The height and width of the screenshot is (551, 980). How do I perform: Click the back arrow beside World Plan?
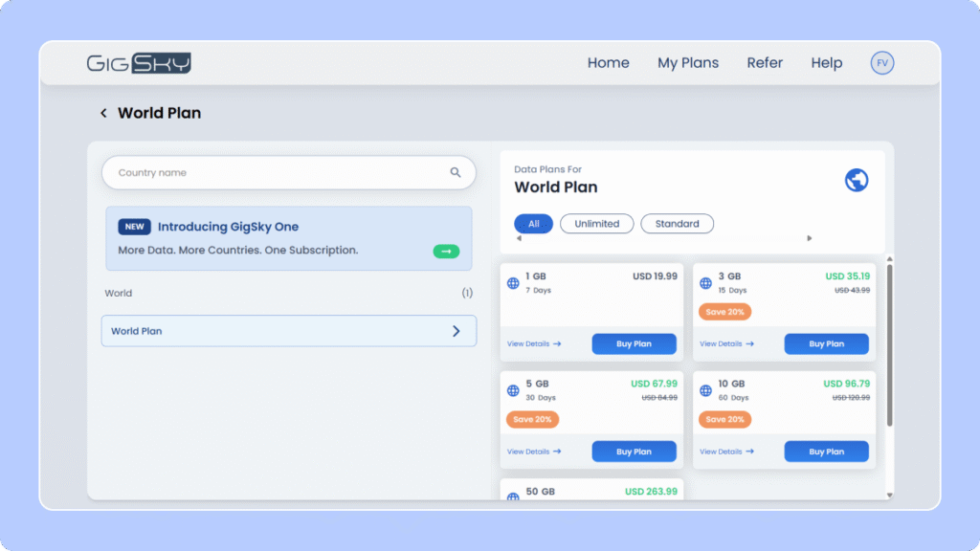pos(103,114)
